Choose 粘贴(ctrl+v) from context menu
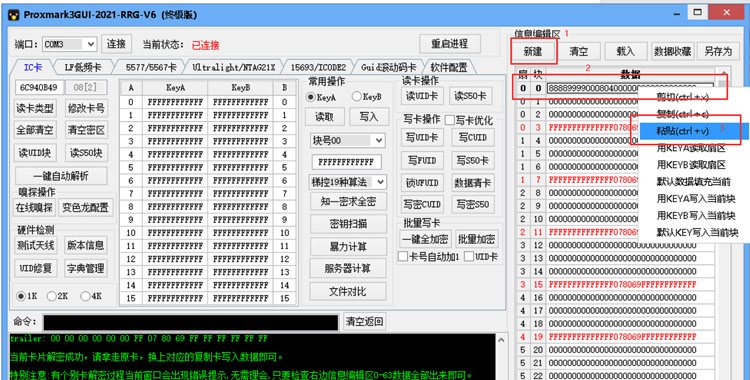The height and width of the screenshot is (380, 750). (x=694, y=131)
